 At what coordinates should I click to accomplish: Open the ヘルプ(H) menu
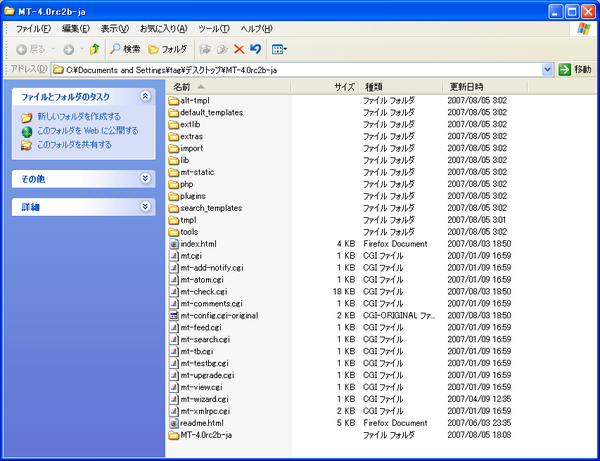coord(256,29)
